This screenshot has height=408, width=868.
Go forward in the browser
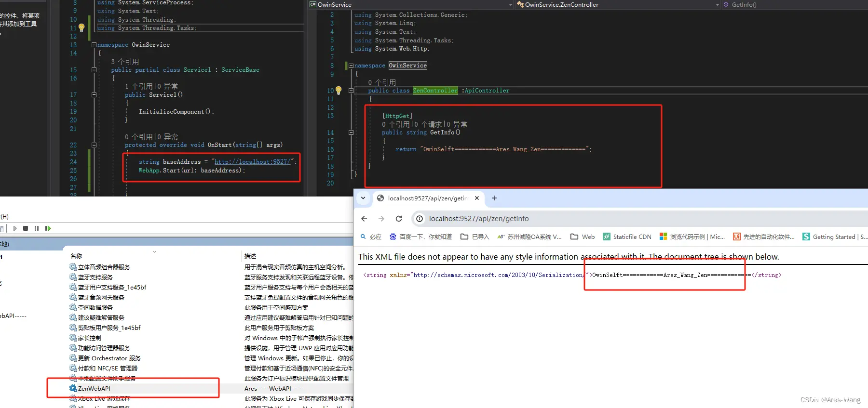coord(381,219)
